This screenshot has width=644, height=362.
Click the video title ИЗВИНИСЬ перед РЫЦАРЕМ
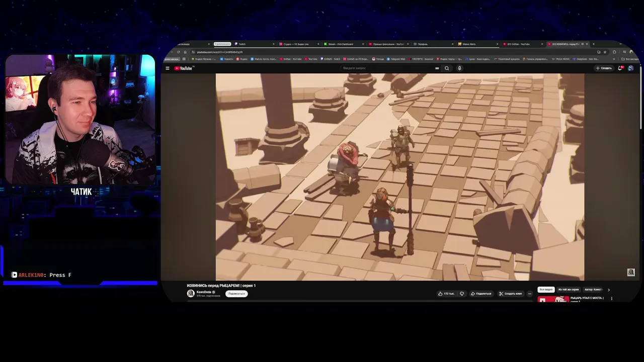click(221, 286)
